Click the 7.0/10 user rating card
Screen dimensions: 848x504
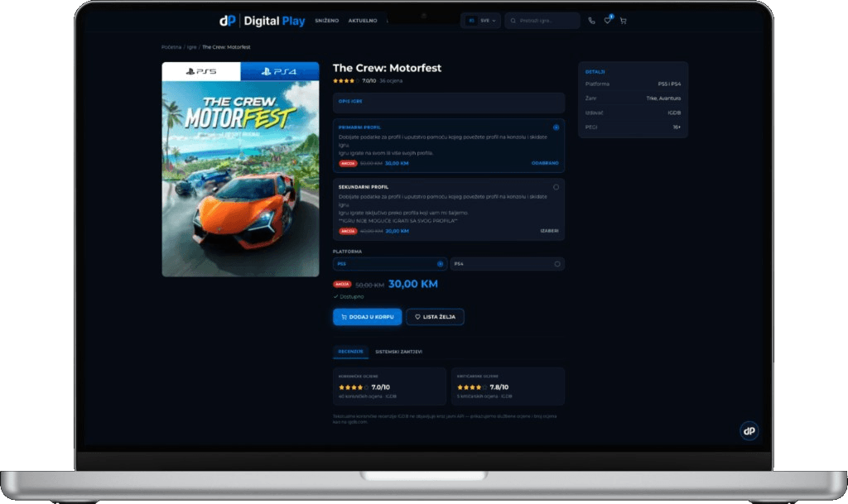[x=389, y=386]
